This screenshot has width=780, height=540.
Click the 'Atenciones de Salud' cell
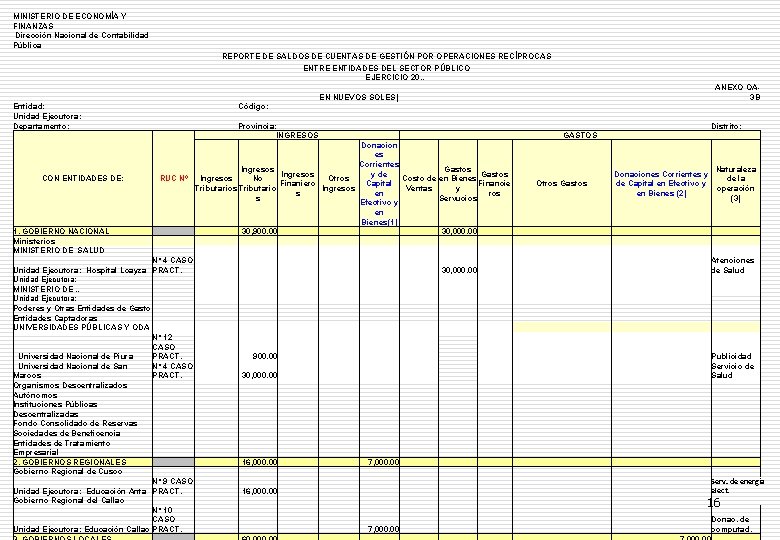point(733,266)
